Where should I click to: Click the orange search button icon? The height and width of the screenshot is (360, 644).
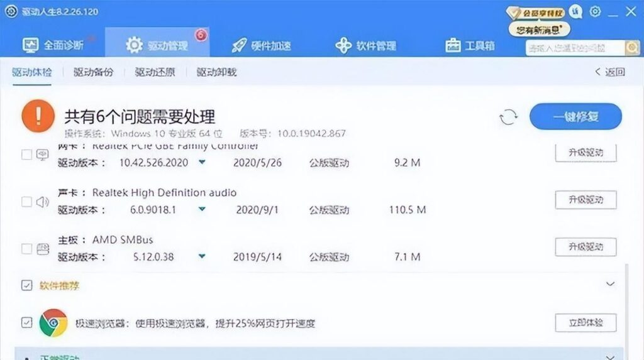click(632, 48)
